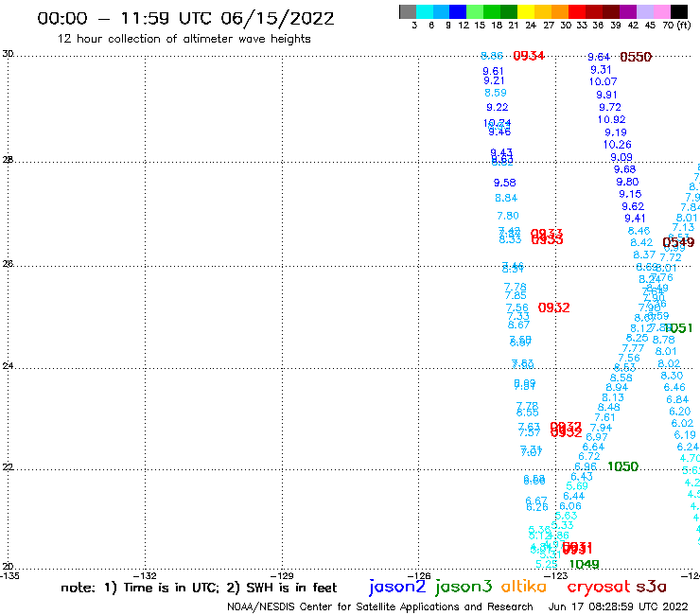The image size is (700, 615).
Task: Click the 'Jun 17 08:28:59 UTC 2022' timestamp
Action: [x=619, y=606]
